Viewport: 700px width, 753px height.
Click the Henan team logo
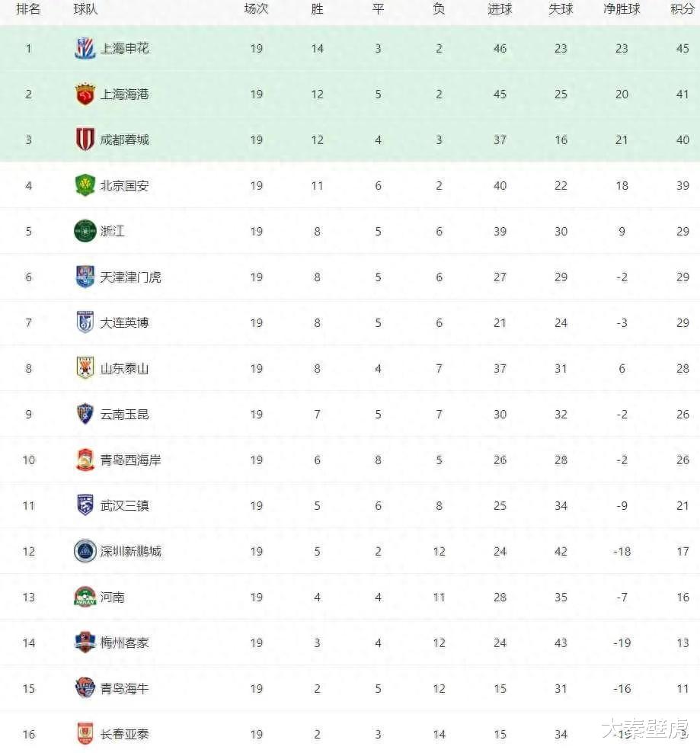pyautogui.click(x=85, y=597)
